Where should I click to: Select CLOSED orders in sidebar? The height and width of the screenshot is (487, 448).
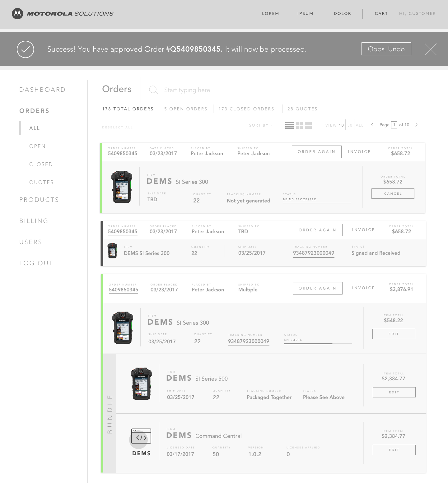[x=41, y=164]
